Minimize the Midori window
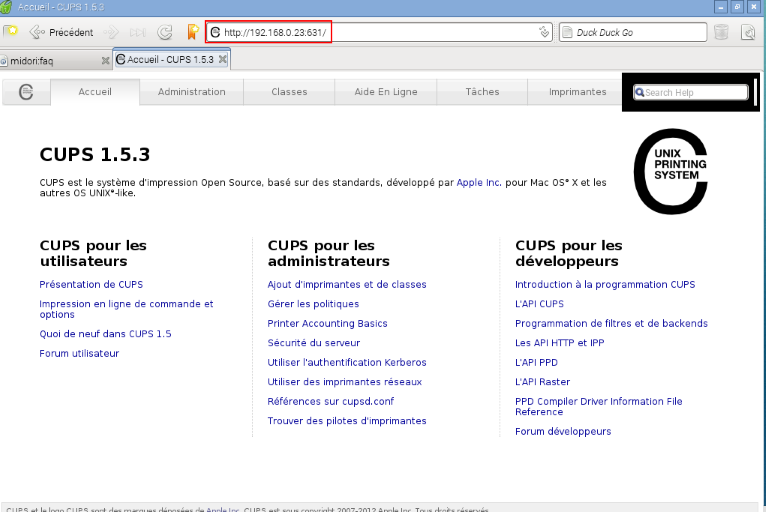 (721, 7)
